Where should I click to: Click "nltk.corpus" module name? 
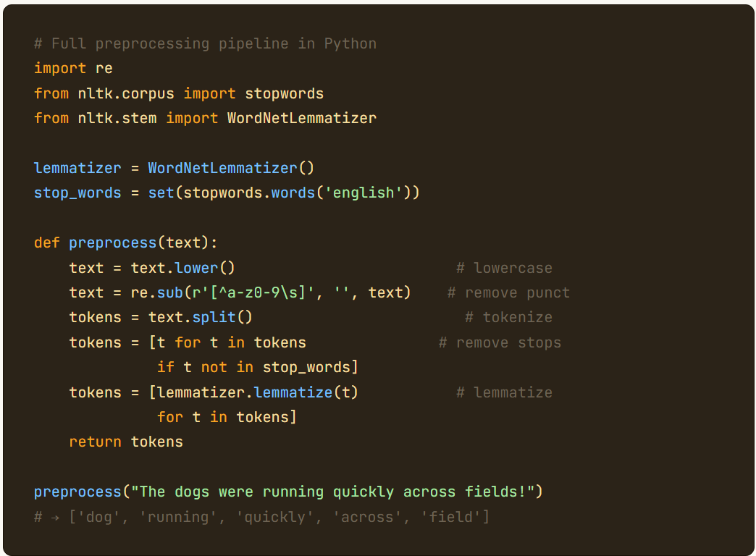pos(126,93)
